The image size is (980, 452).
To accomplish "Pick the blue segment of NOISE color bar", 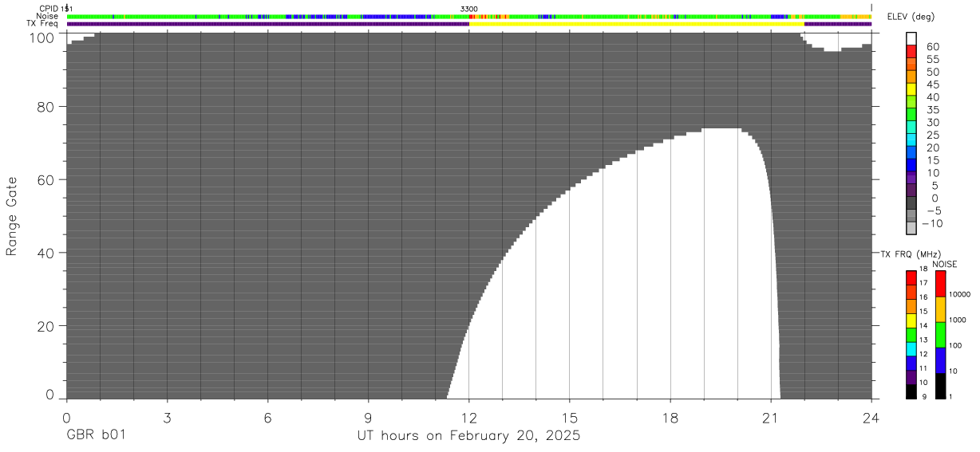I will (x=940, y=360).
